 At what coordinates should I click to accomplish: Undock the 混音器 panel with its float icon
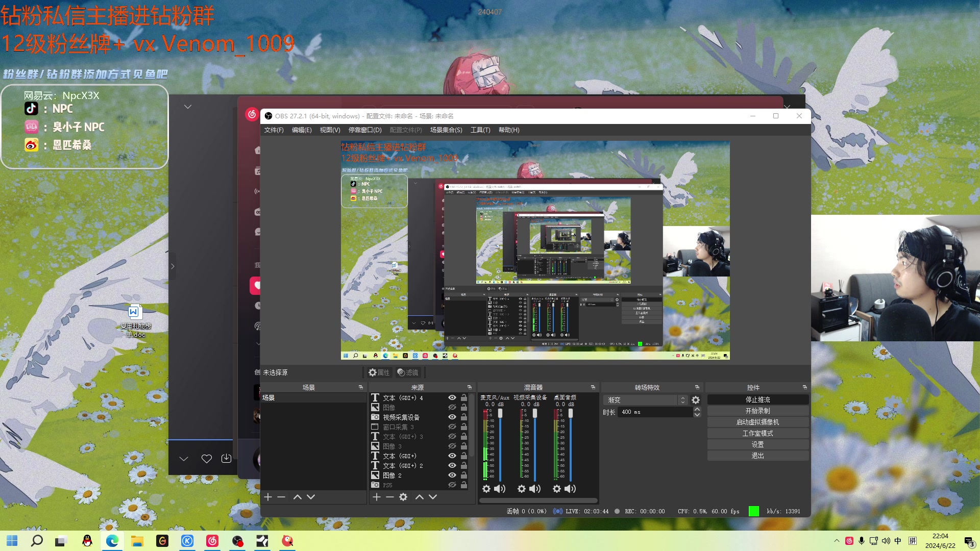click(593, 387)
